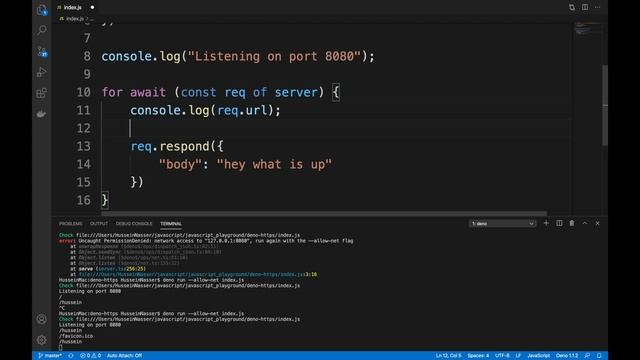Open the editor More Actions ellipsis
This screenshot has width=640, height=360.
pos(598,7)
